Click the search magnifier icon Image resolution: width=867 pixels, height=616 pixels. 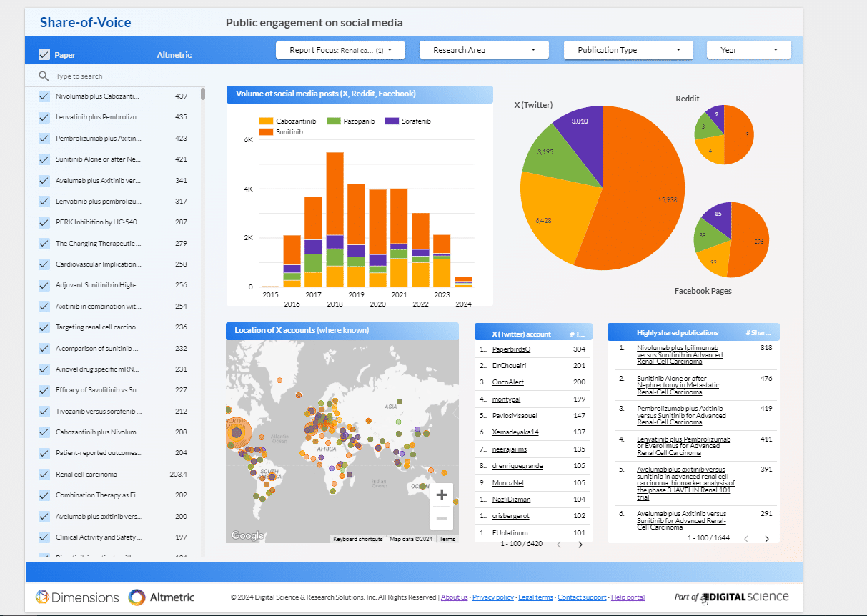(44, 76)
